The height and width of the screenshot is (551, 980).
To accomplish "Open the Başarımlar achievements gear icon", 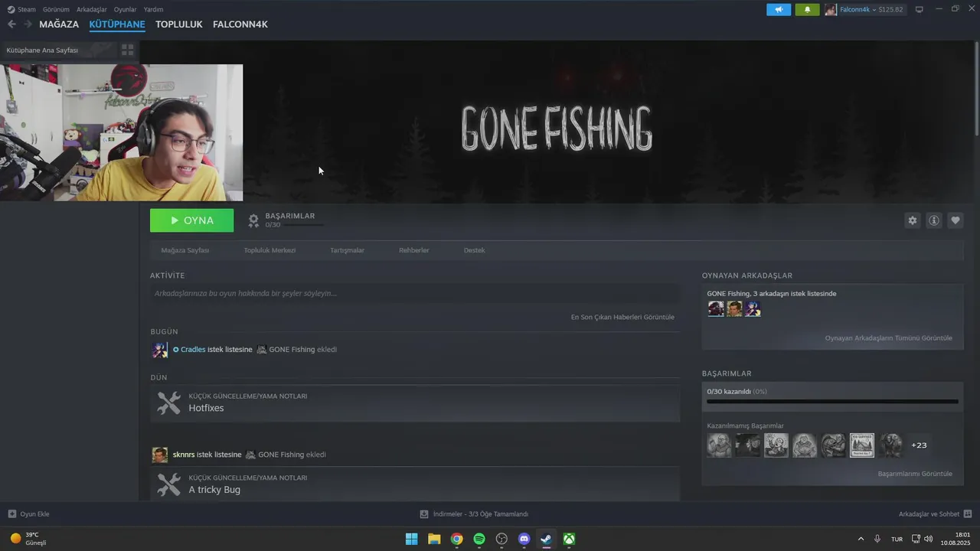I will 253,221.
